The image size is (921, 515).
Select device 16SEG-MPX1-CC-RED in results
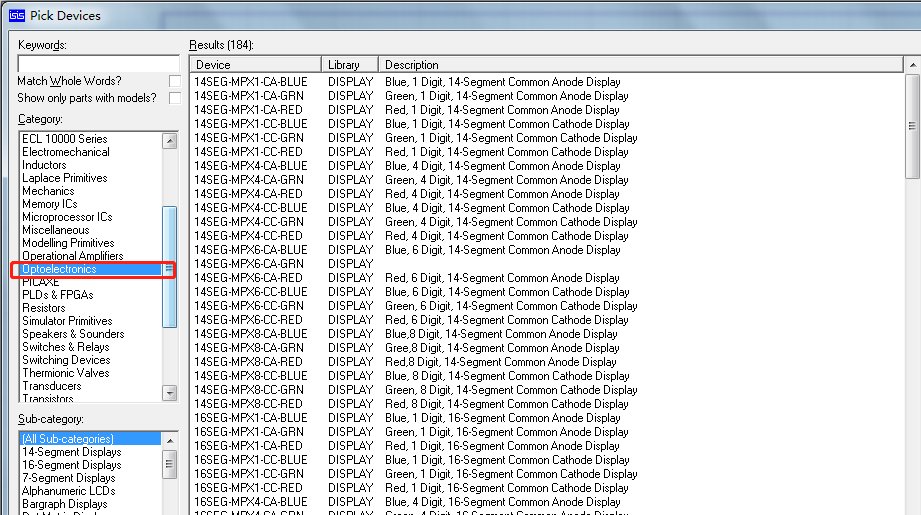(248, 488)
